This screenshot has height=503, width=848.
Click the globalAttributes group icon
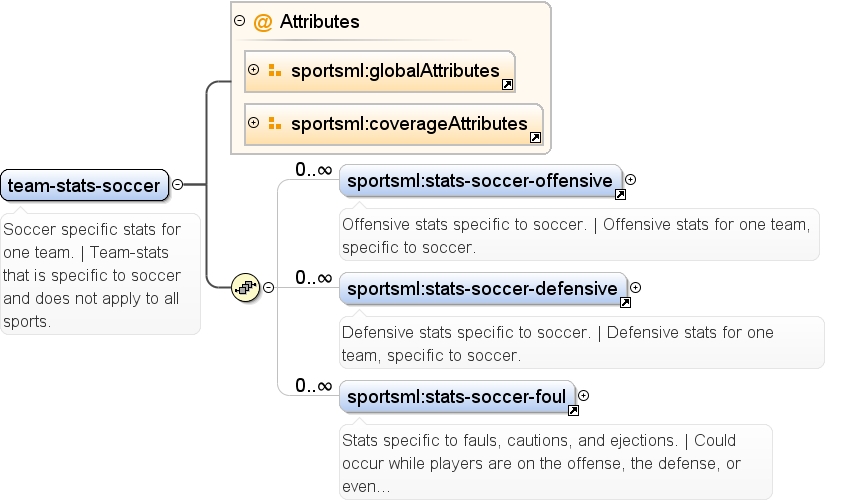[275, 70]
